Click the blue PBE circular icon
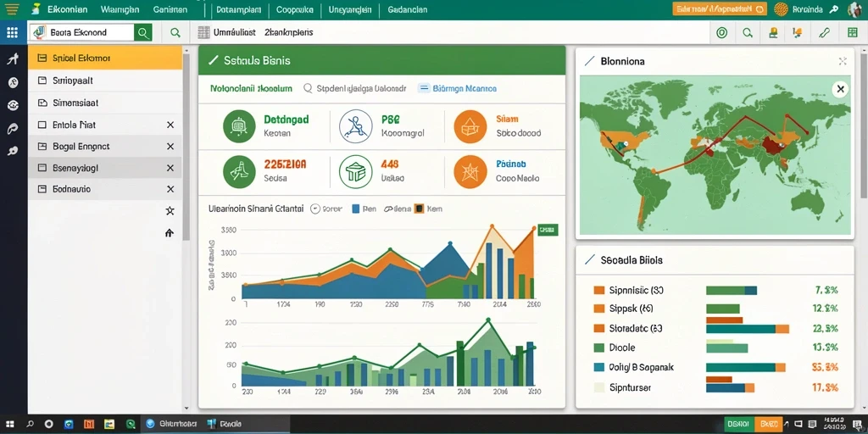The height and width of the screenshot is (434, 868). coord(355,126)
